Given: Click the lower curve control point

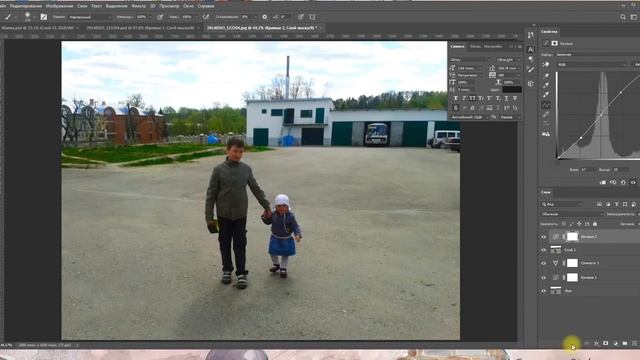Looking at the screenshot, I should coord(581,138).
